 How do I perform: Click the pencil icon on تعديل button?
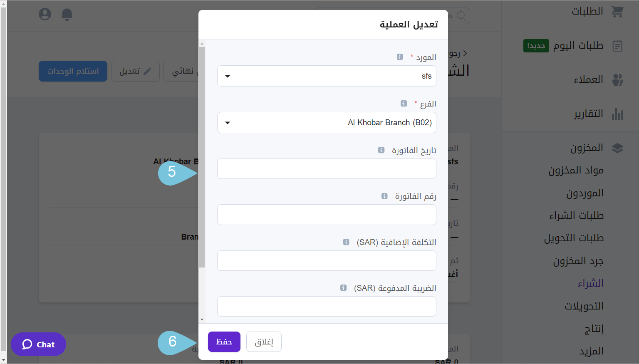pyautogui.click(x=148, y=71)
